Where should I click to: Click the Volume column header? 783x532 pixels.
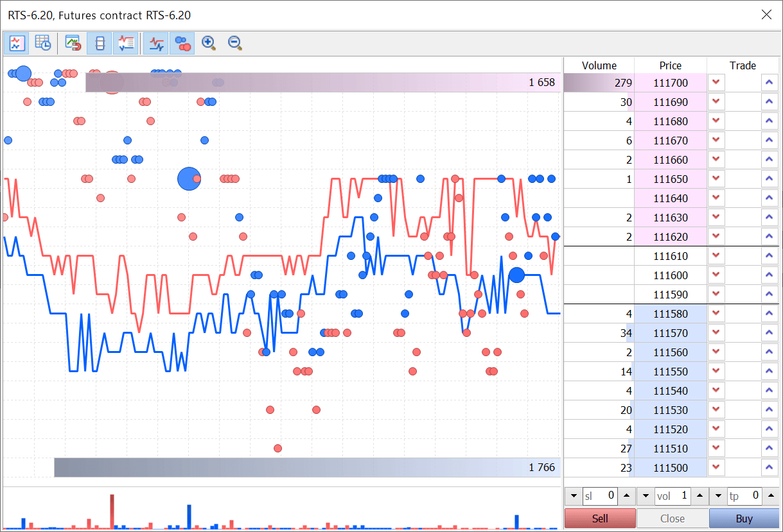tap(599, 65)
